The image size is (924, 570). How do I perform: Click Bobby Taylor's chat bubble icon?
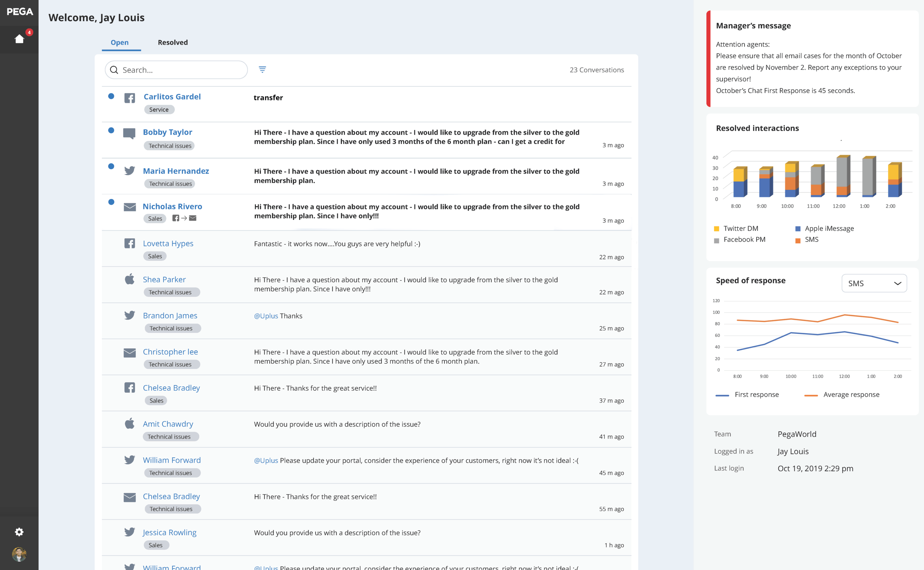pos(129,134)
